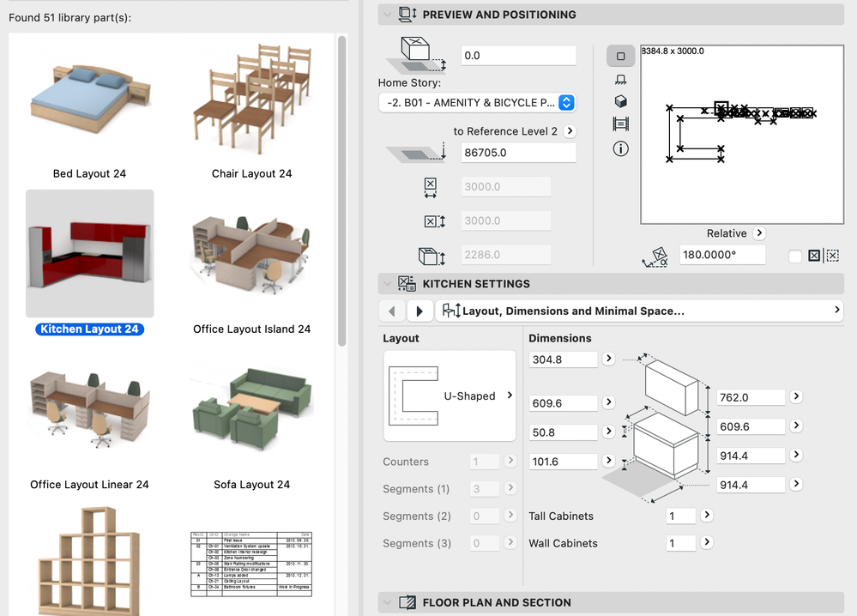Open the U-Shaped layout chooser
This screenshot has width=857, height=616.
tap(450, 396)
